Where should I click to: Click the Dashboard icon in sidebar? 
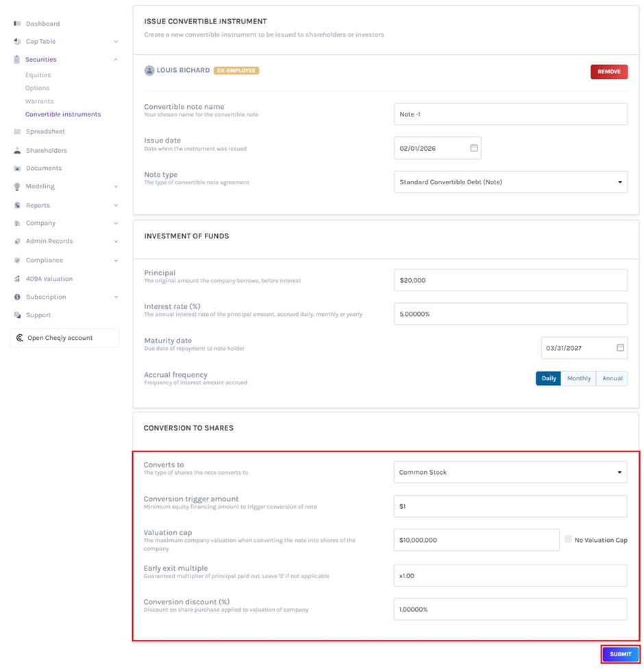17,24
